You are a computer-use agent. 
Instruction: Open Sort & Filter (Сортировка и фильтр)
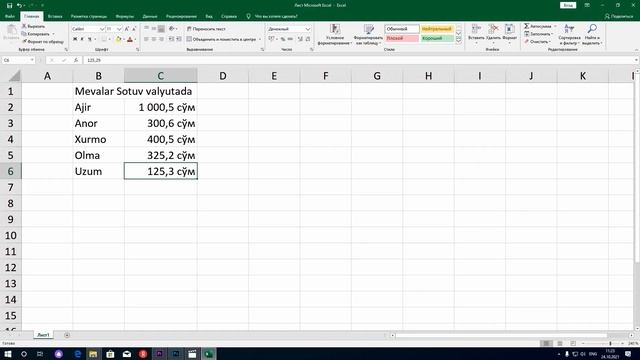click(x=569, y=34)
